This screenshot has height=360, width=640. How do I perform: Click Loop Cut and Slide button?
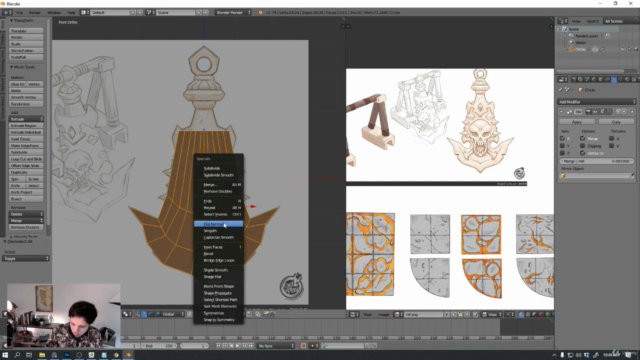(26, 159)
